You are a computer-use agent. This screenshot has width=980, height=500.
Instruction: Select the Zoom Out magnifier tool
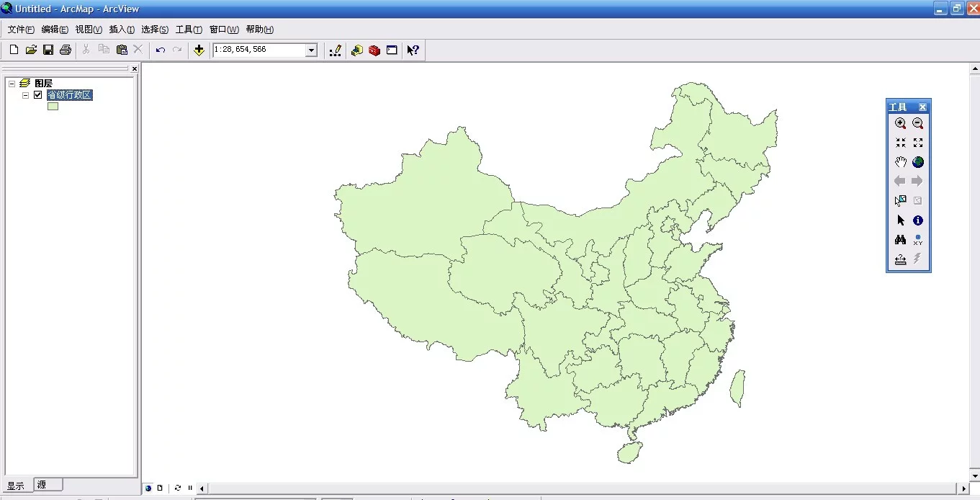click(918, 123)
